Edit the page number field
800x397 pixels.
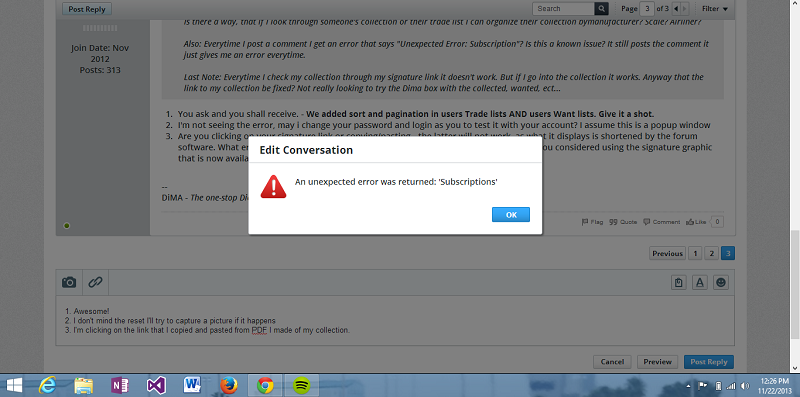pyautogui.click(x=647, y=9)
